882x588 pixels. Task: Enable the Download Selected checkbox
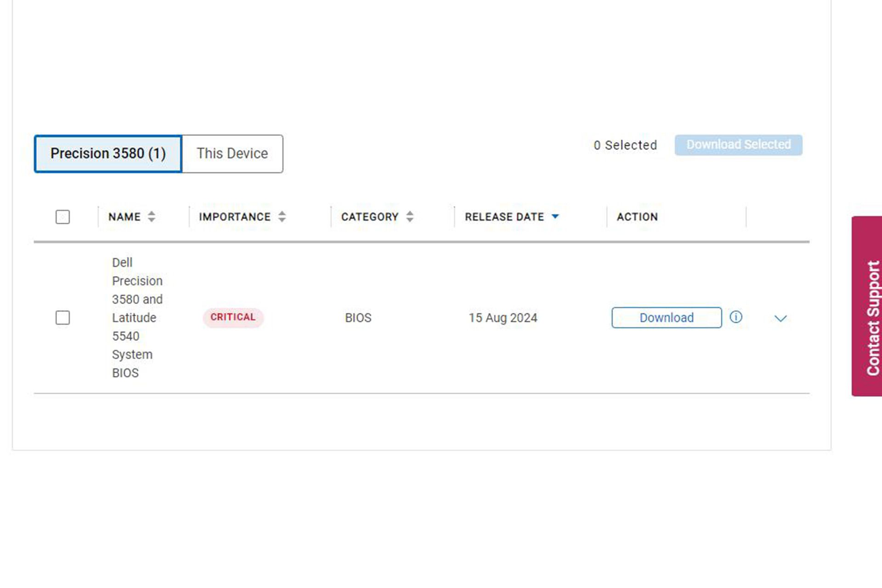coord(63,317)
